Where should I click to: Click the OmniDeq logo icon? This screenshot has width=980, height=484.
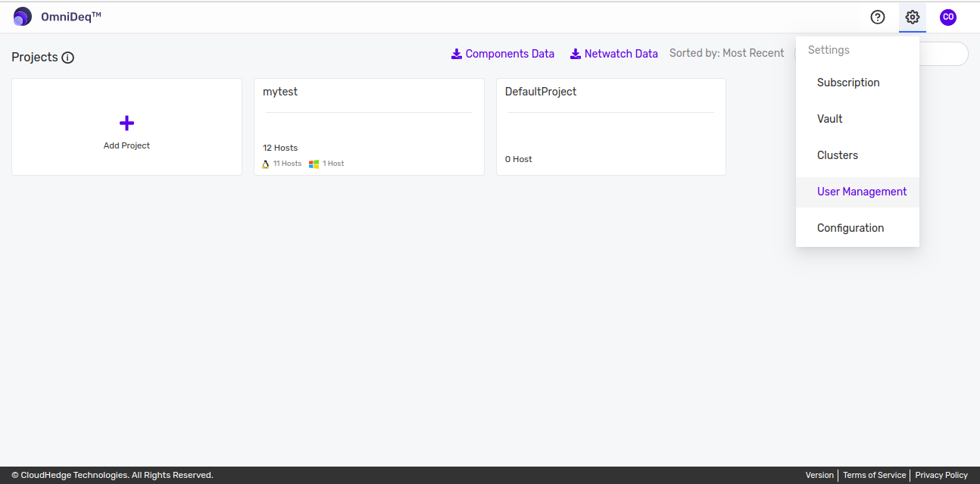point(23,17)
